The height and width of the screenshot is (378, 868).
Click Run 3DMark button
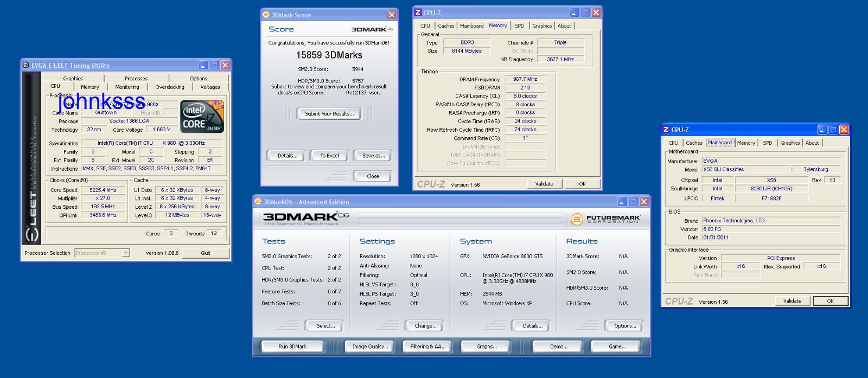pyautogui.click(x=293, y=347)
